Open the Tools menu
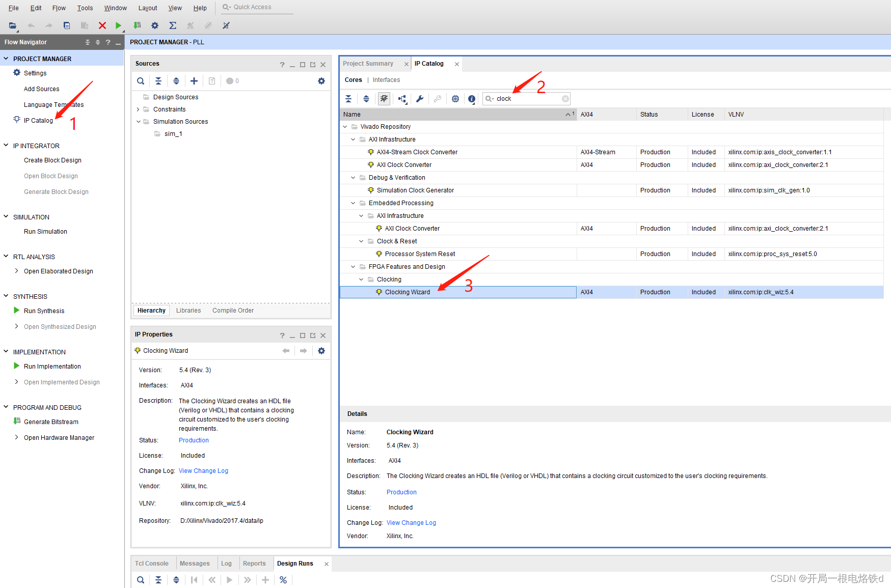This screenshot has height=588, width=891. 85,8
